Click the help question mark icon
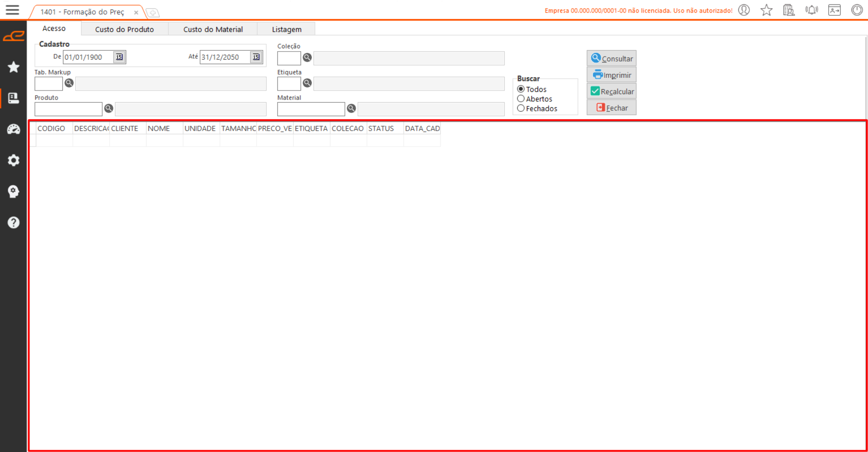The height and width of the screenshot is (452, 868). point(14,223)
